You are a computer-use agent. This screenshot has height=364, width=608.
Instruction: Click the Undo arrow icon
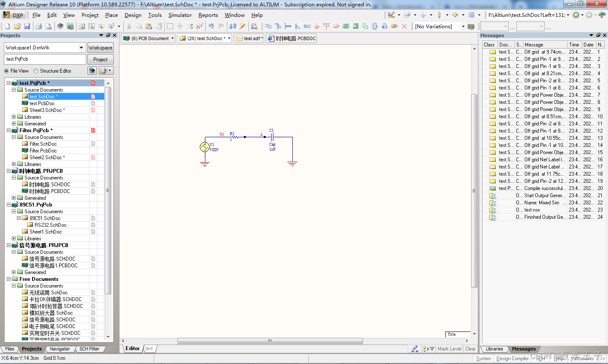(211, 26)
